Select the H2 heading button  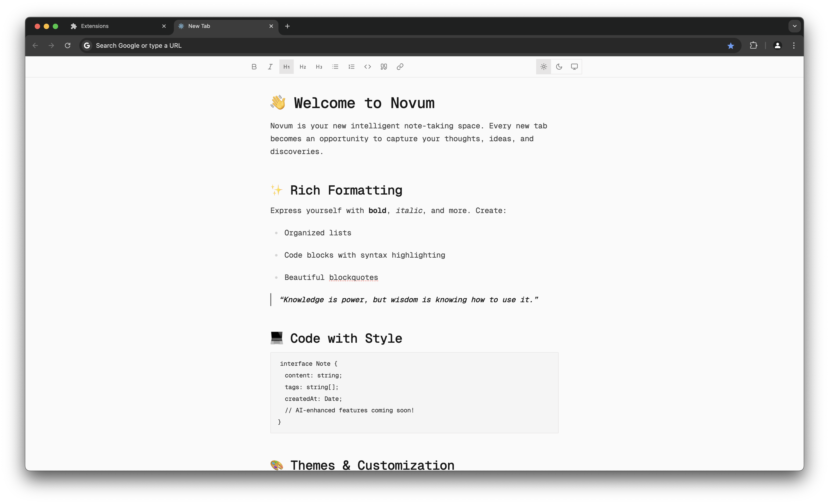coord(303,67)
